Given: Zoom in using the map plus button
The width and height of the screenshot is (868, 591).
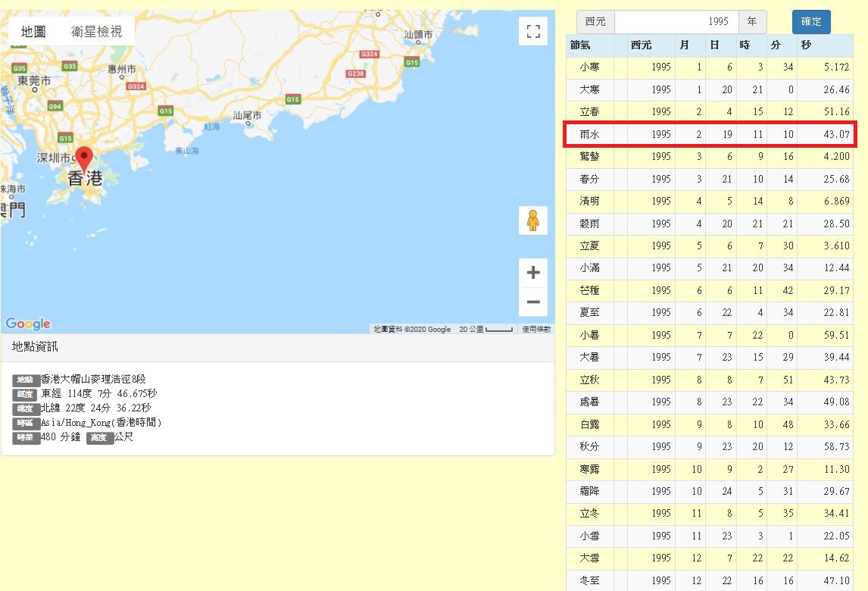Looking at the screenshot, I should coord(533,271).
